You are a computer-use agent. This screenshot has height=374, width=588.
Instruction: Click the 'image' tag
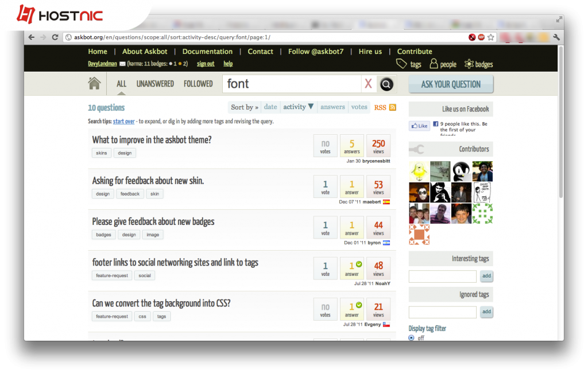(x=153, y=235)
